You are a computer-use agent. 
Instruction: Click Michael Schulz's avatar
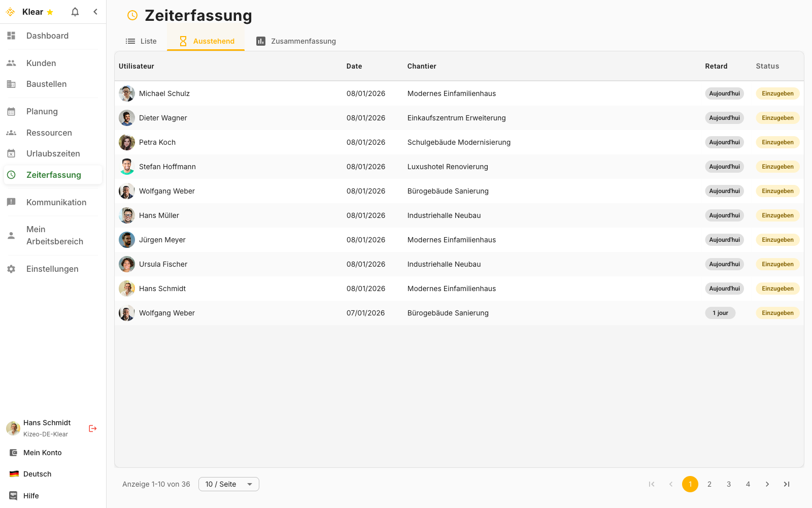[127, 93]
